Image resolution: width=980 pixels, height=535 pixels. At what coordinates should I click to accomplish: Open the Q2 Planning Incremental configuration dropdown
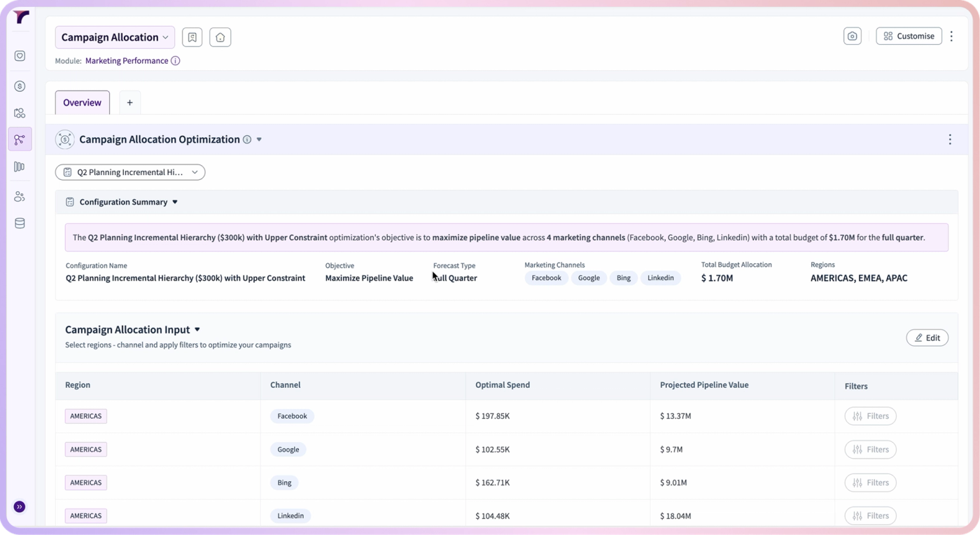tap(130, 172)
